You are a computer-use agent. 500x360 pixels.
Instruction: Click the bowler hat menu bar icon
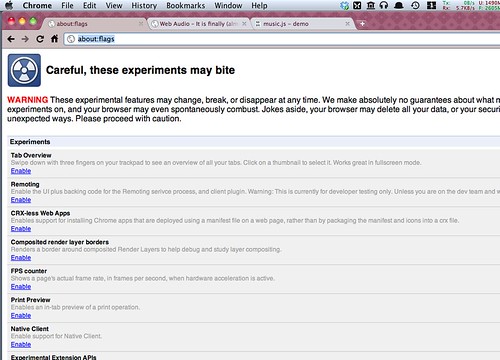point(399,5)
